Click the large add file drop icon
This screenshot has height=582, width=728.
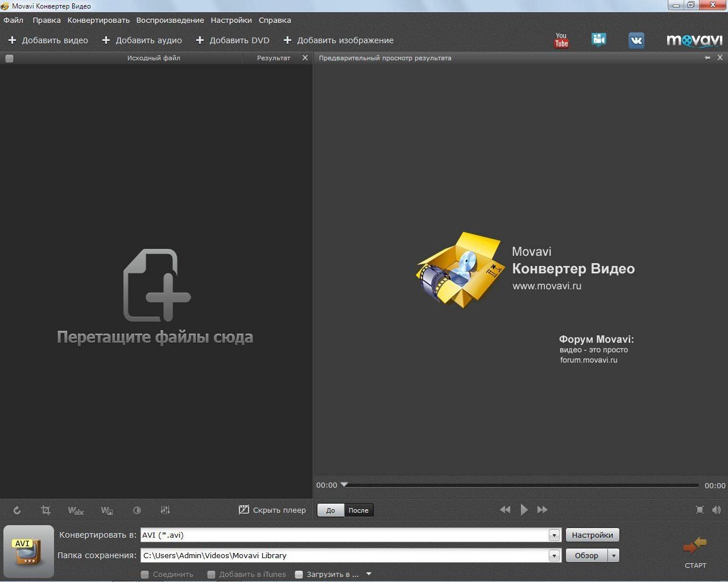point(156,285)
